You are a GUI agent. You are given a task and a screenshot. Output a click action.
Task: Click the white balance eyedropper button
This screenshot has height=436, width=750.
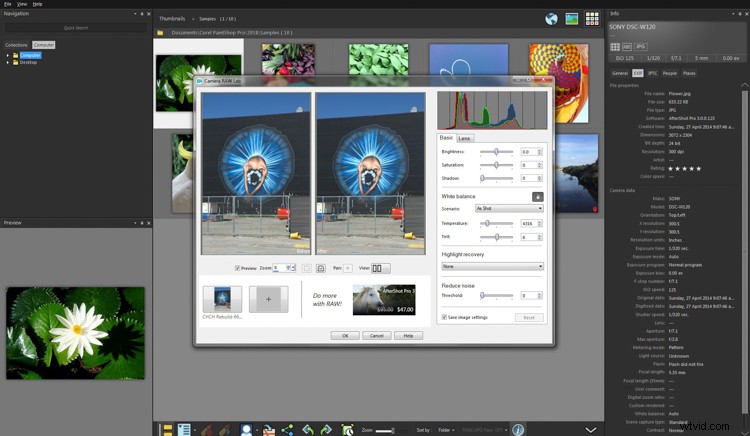(538, 196)
